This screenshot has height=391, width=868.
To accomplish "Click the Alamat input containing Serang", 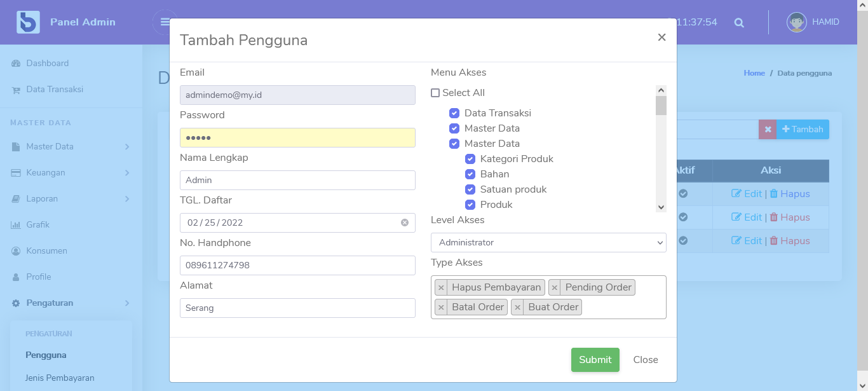I will 297,308.
